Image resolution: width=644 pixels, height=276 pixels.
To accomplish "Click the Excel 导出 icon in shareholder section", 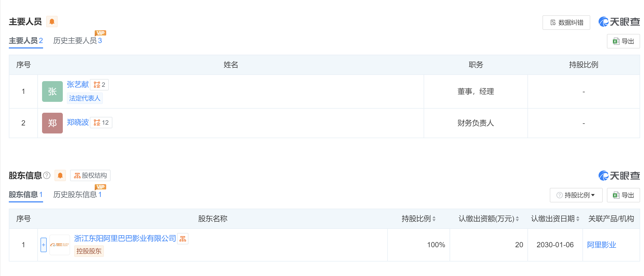I will click(x=623, y=195).
